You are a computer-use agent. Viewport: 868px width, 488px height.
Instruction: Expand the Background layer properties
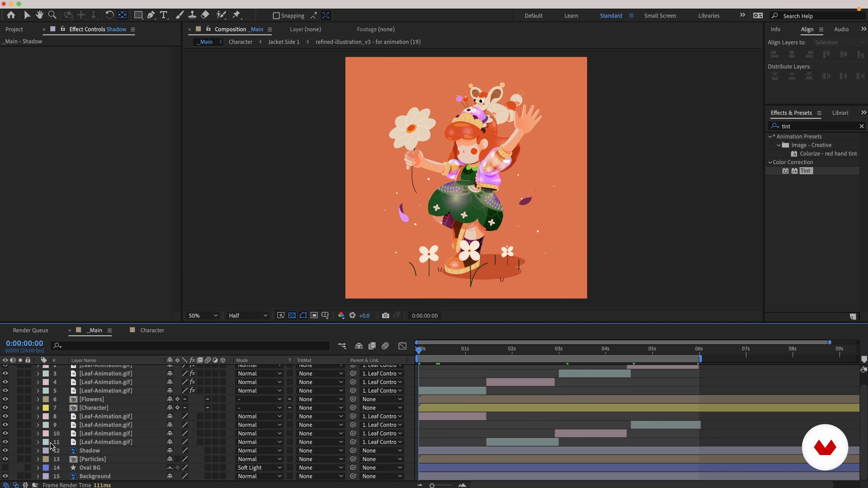(x=38, y=476)
